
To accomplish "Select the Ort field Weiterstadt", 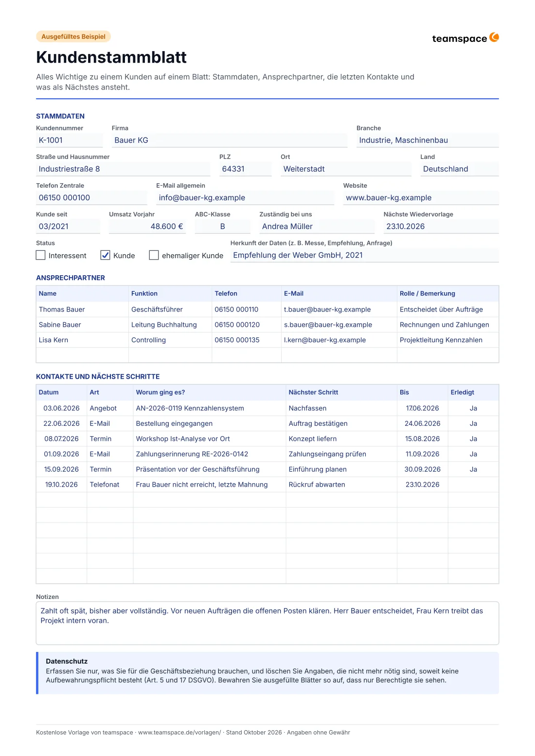I will (346, 169).
